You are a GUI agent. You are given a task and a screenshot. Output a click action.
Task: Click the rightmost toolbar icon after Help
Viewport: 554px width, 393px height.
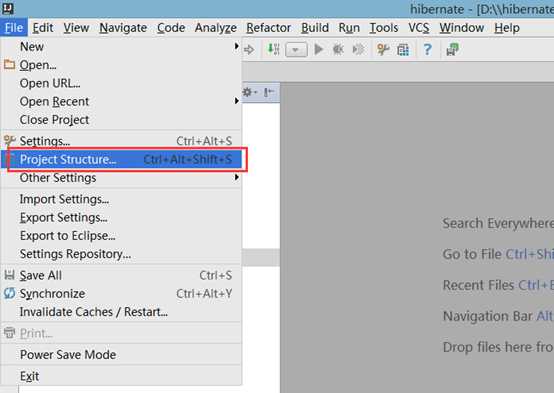453,49
